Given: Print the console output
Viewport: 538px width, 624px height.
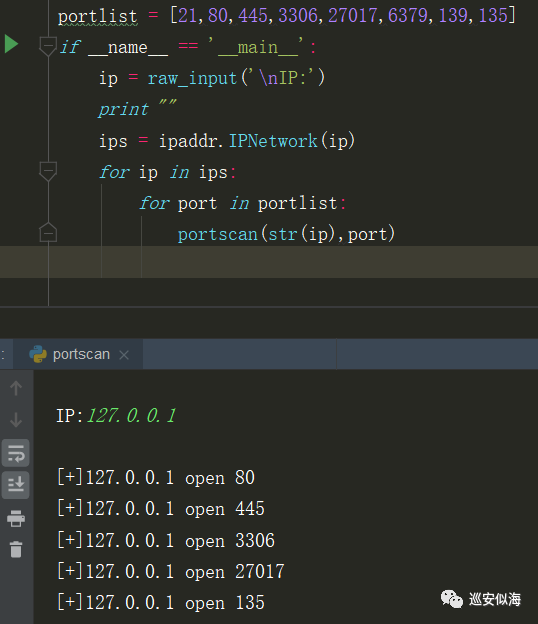Looking at the screenshot, I should pos(16,518).
